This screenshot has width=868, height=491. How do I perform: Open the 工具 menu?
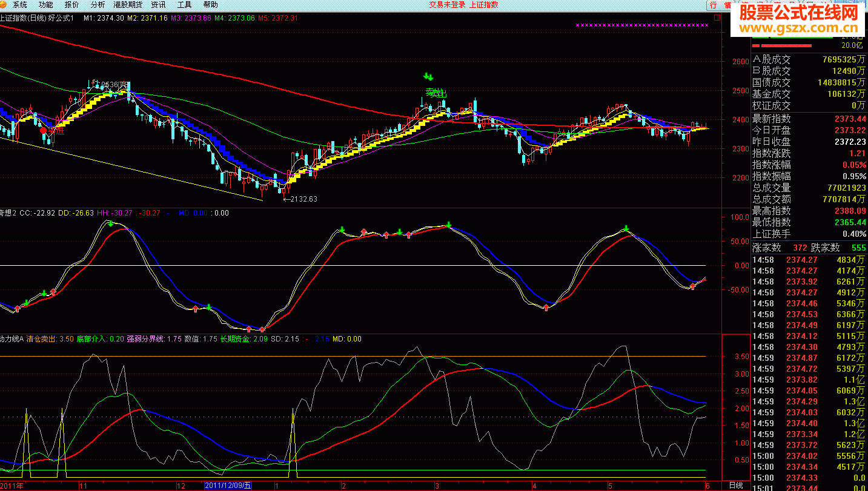click(x=184, y=4)
